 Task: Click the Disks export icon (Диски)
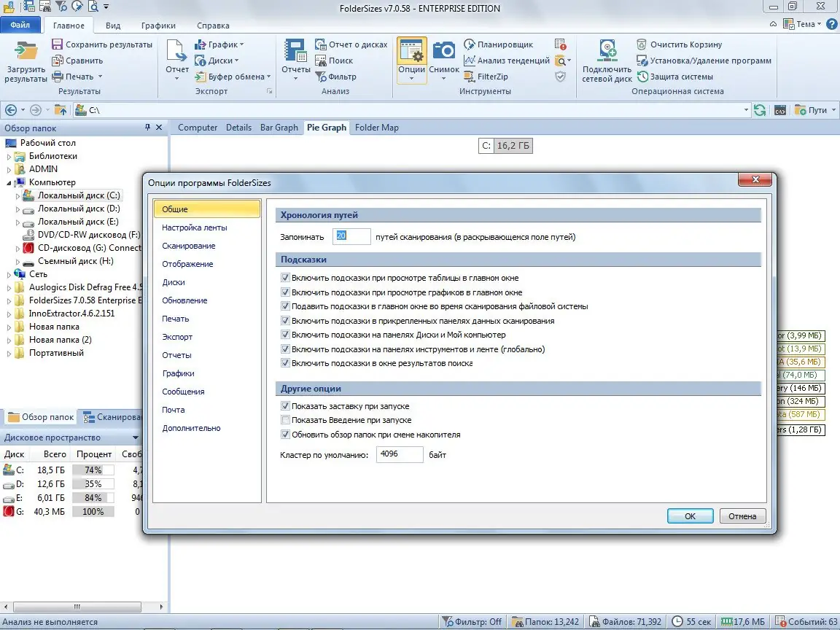pyautogui.click(x=200, y=61)
